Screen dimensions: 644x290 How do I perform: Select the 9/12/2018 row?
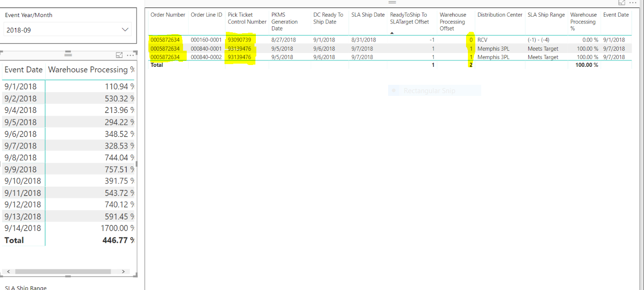(x=69, y=204)
